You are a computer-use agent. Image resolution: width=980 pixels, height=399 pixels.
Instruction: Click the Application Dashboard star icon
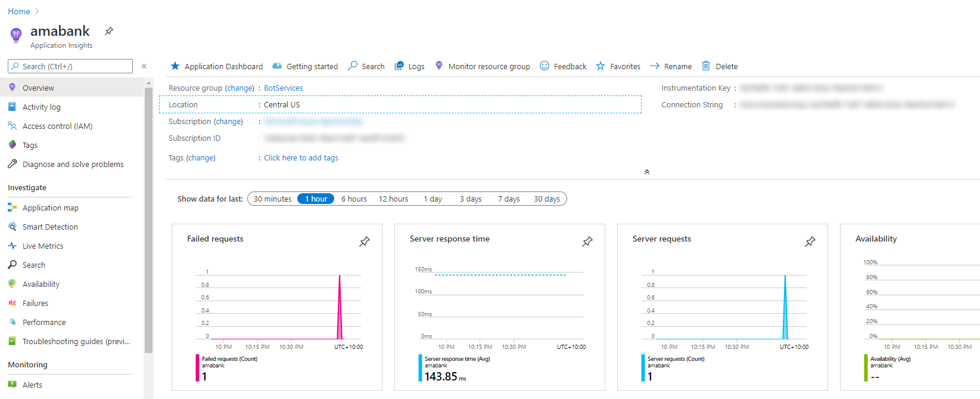(175, 66)
